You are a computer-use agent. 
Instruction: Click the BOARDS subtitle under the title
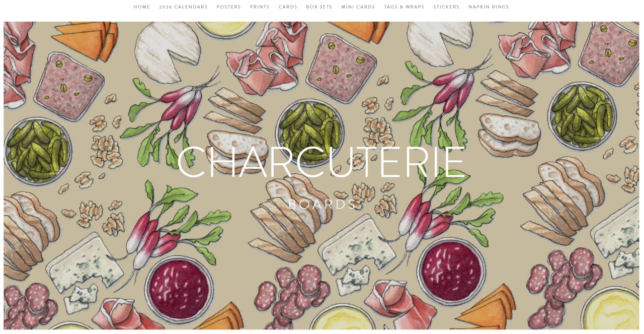[x=323, y=205]
